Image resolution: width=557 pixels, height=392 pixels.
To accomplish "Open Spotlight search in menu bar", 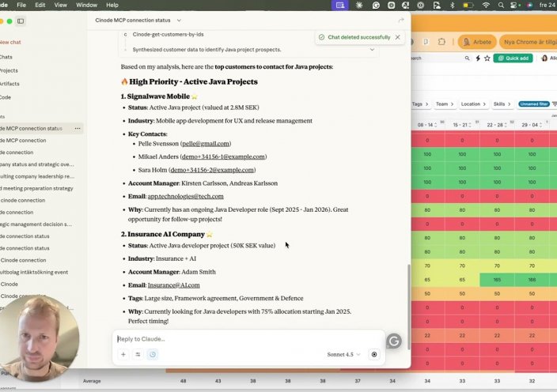I will click(501, 5).
